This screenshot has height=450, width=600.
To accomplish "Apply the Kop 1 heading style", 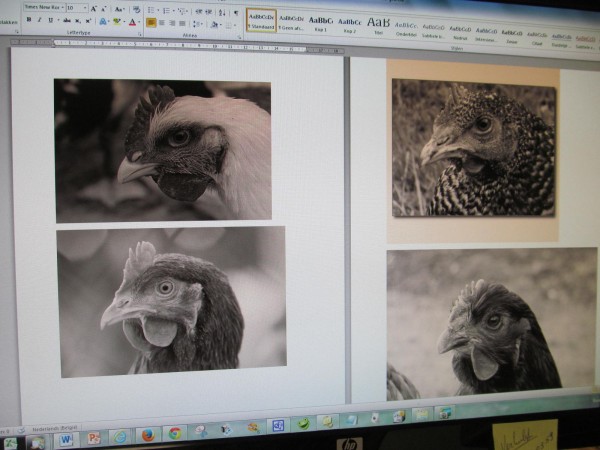I will click(321, 24).
